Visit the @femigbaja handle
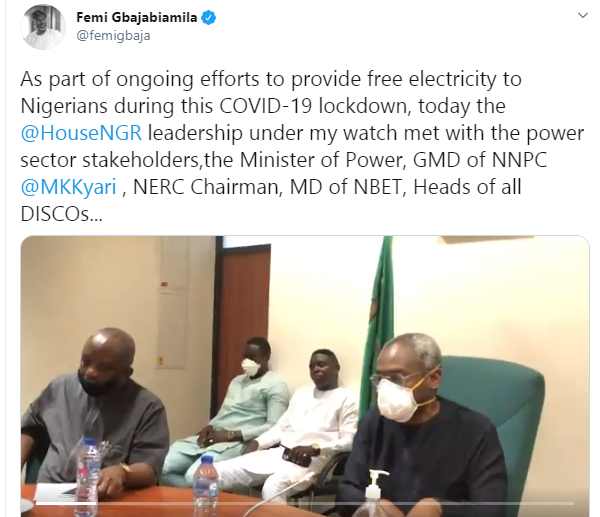The width and height of the screenshot is (600, 517). (x=113, y=36)
